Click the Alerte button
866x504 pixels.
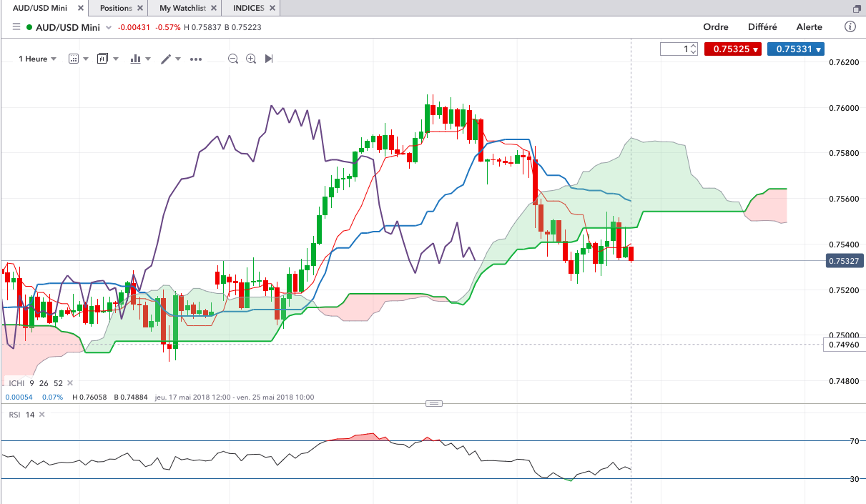[x=810, y=27]
